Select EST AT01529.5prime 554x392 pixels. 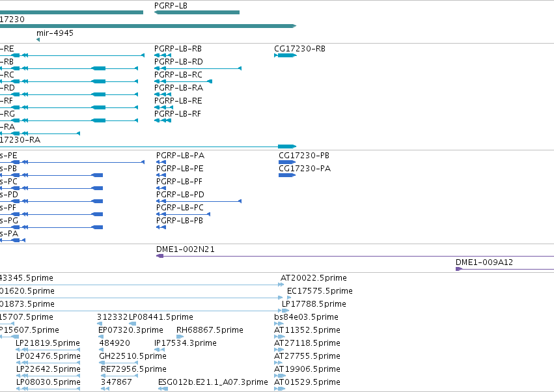(307, 382)
